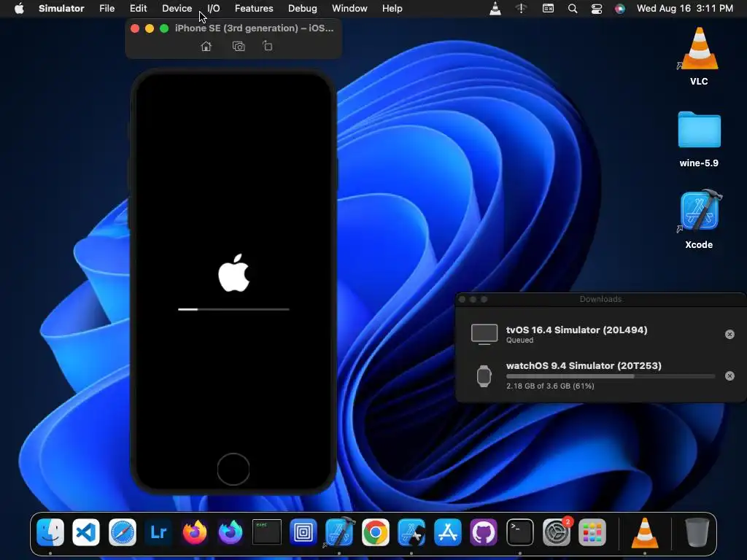Screen dimensions: 747x560
Task: Launch Visual Studio Code from the Dock
Action: click(86, 532)
